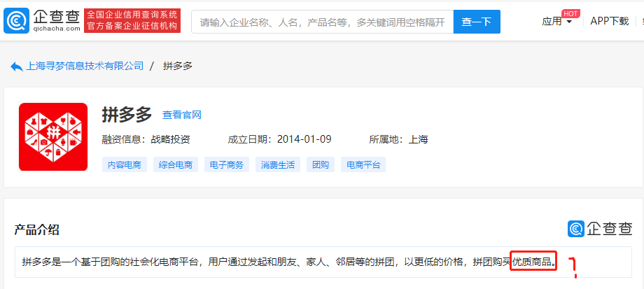Image resolution: width=644 pixels, height=289 pixels.
Task: Click the HOT badge above 应用
Action: 570,13
